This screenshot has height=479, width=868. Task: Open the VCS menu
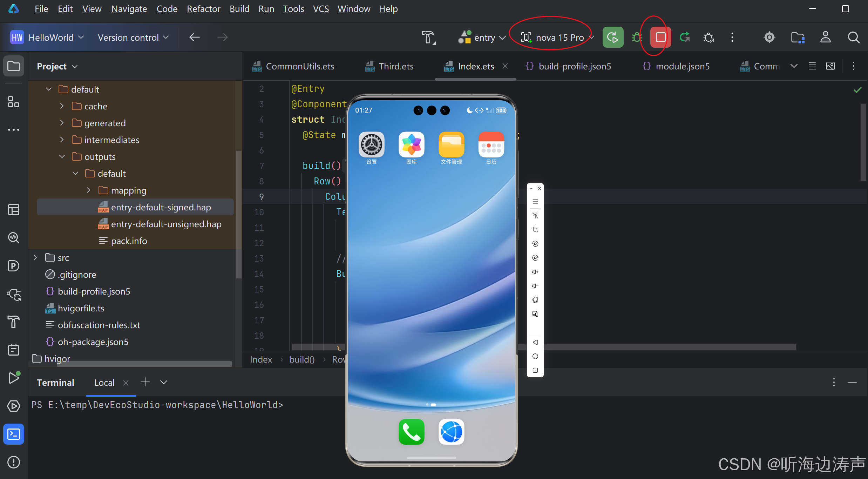pos(321,9)
